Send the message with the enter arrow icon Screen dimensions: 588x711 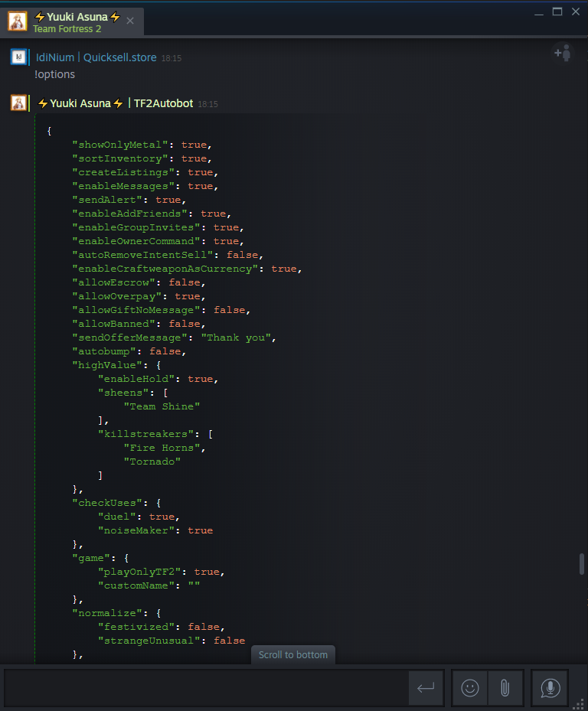[x=426, y=688]
